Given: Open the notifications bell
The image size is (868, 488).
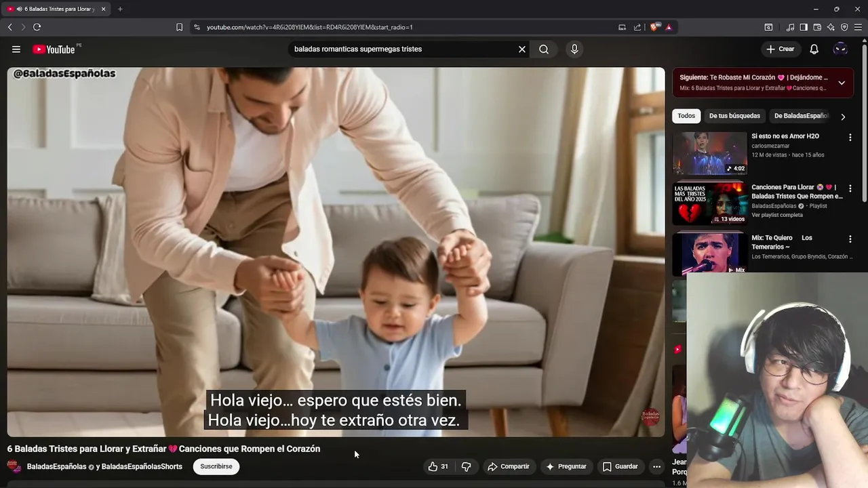Looking at the screenshot, I should click(814, 49).
